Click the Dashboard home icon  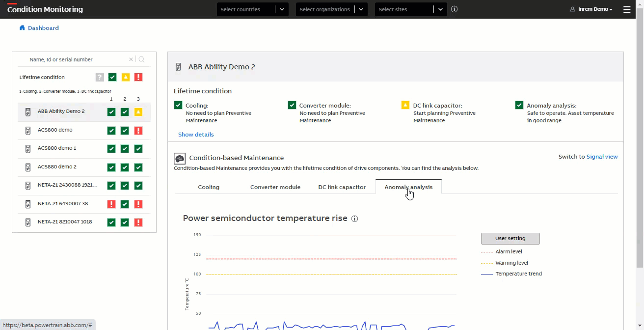22,28
